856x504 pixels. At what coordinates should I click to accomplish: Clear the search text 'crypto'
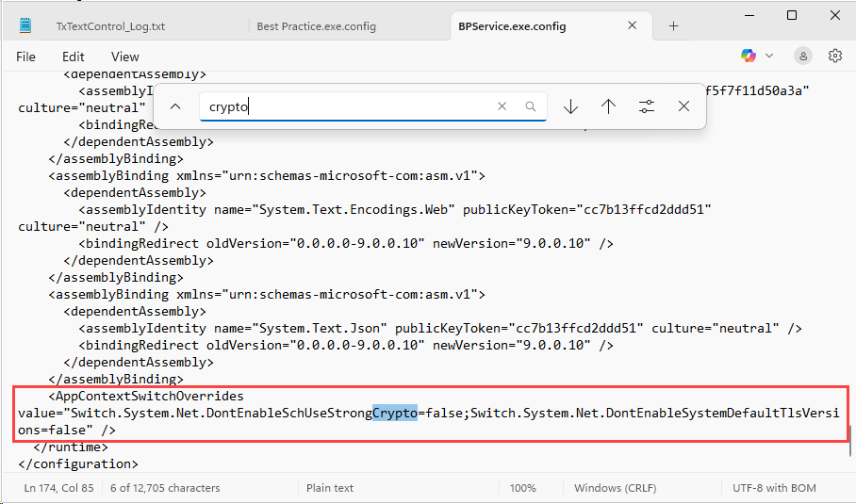pyautogui.click(x=502, y=107)
